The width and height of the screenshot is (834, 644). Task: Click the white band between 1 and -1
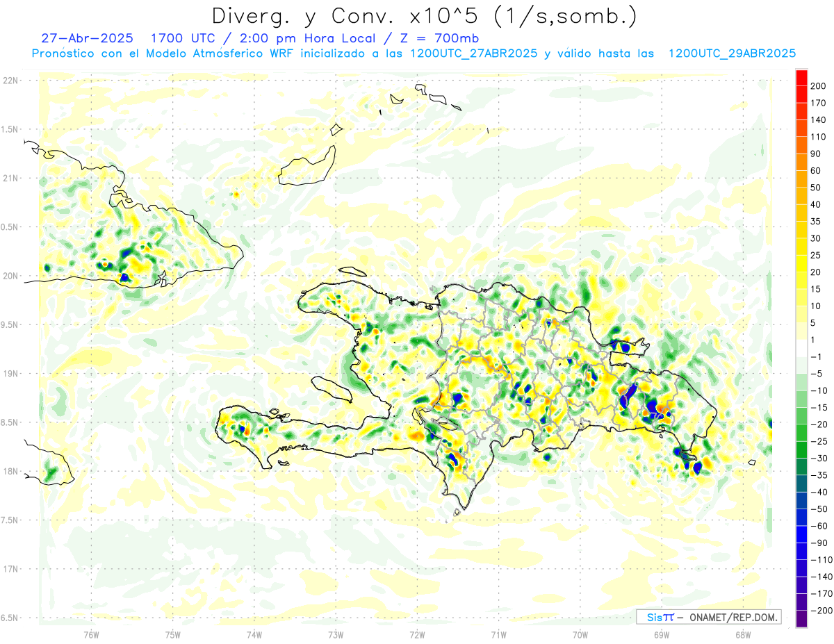click(x=801, y=349)
